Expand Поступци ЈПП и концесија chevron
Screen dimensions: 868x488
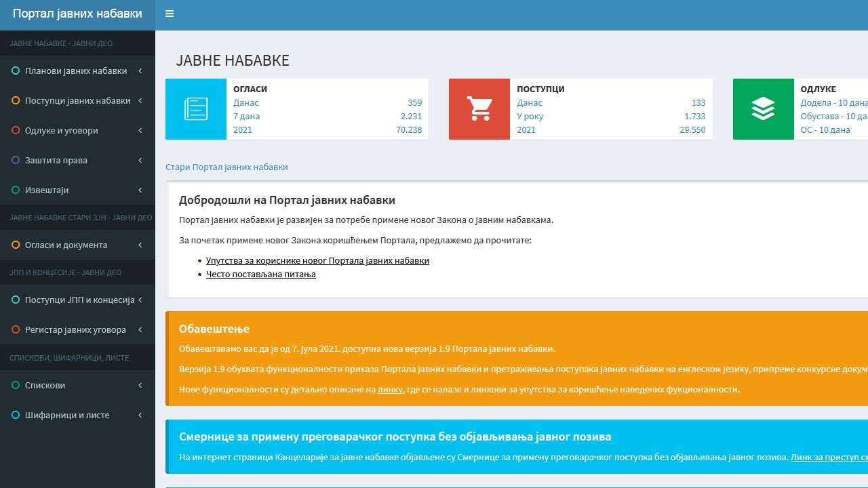click(140, 300)
